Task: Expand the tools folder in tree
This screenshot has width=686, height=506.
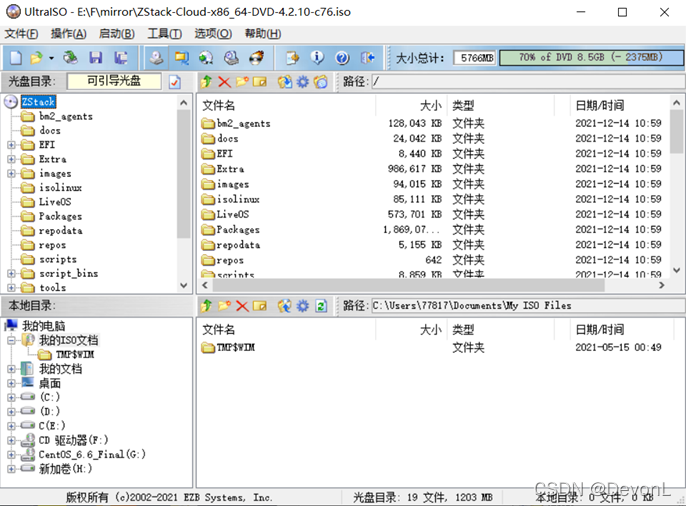Action: coord(11,288)
